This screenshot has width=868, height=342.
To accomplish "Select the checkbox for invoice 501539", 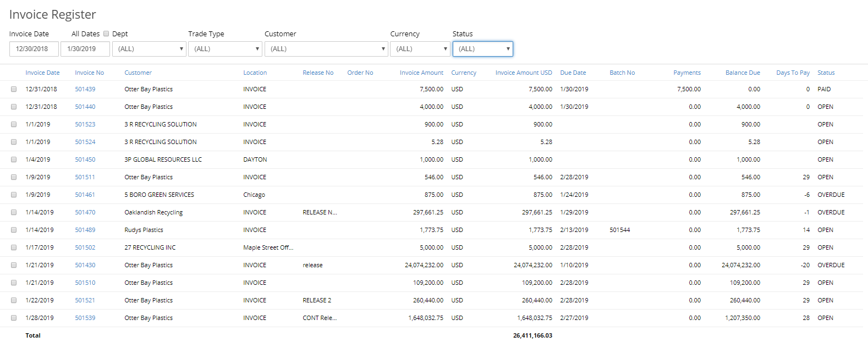I will 14,318.
